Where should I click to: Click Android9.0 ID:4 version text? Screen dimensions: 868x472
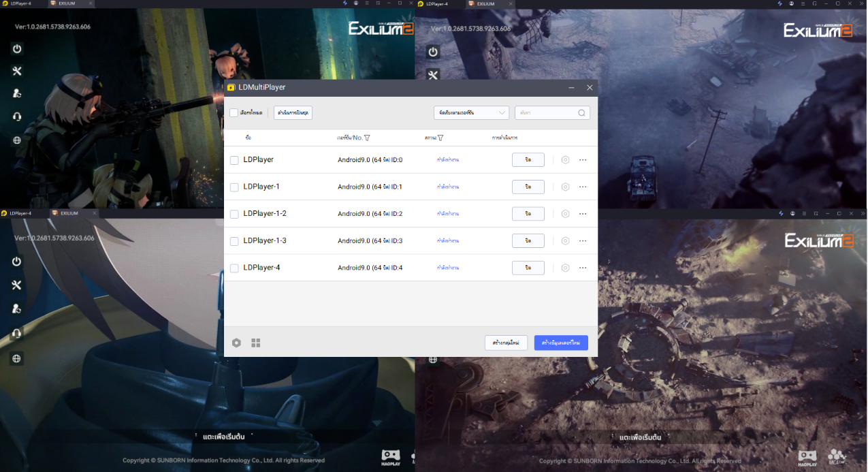[370, 268]
